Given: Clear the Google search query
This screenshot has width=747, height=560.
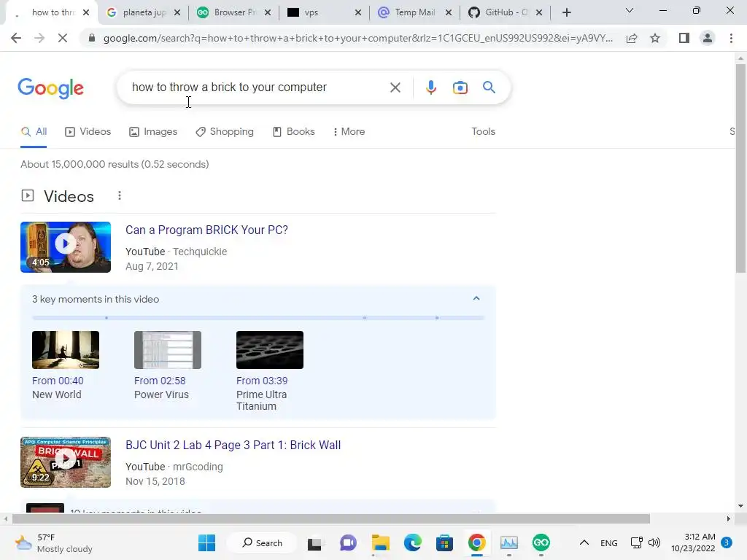Looking at the screenshot, I should [395, 87].
